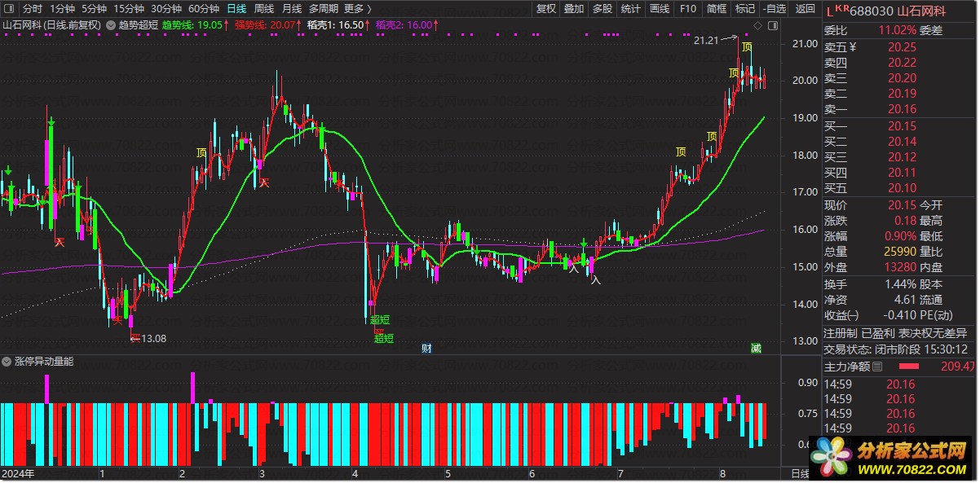The width and height of the screenshot is (980, 483).
Task: Switch to 60分钟 period
Action: tap(204, 9)
